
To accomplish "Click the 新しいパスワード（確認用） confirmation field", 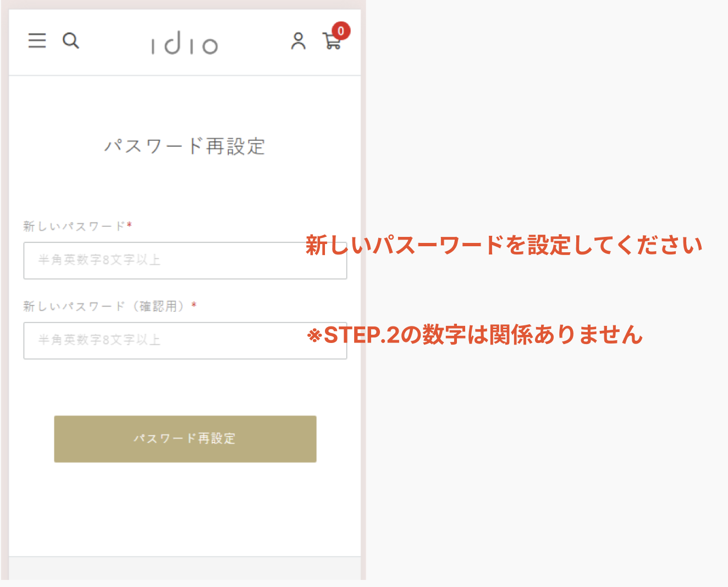I will pyautogui.click(x=185, y=341).
